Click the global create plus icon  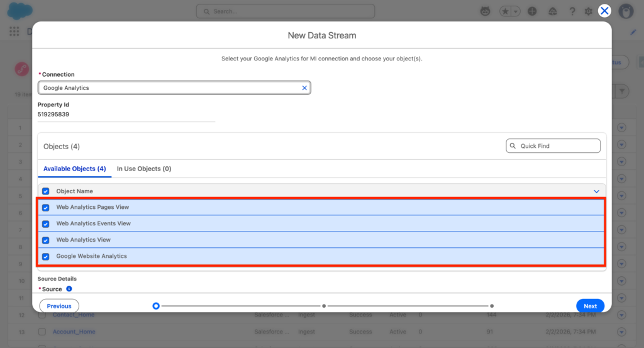click(532, 11)
